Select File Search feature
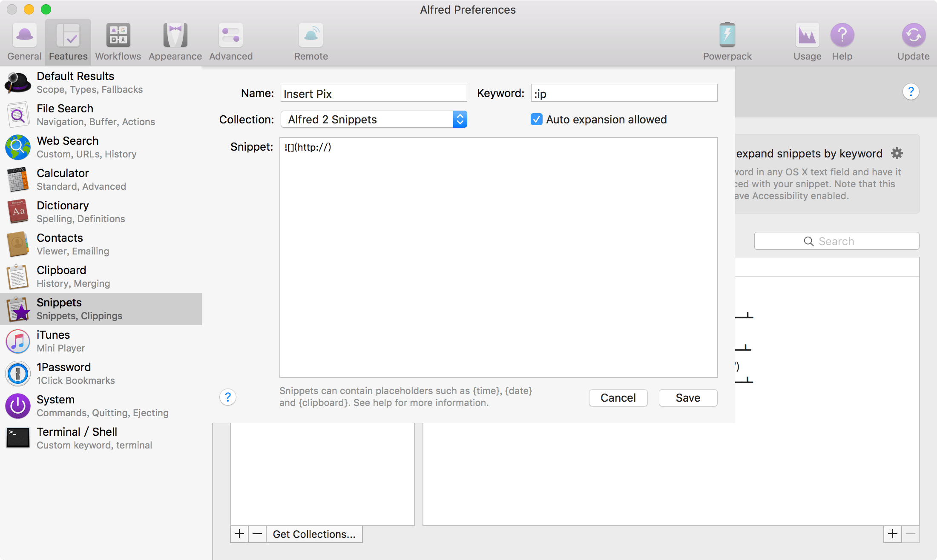The width and height of the screenshot is (937, 560). point(101,115)
